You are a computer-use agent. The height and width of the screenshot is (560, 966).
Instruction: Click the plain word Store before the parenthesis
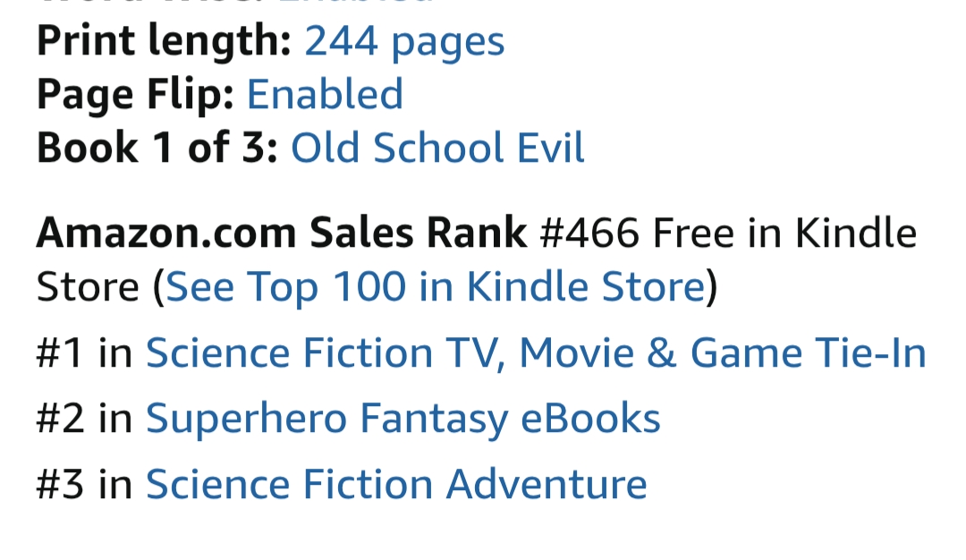pos(87,287)
